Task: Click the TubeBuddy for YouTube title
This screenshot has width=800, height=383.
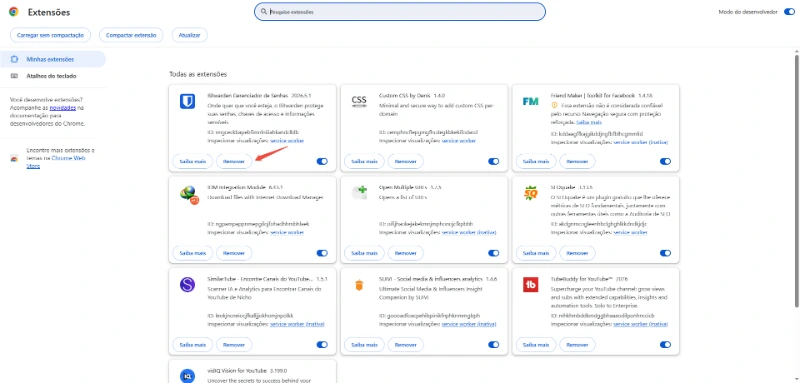Action: (582, 279)
